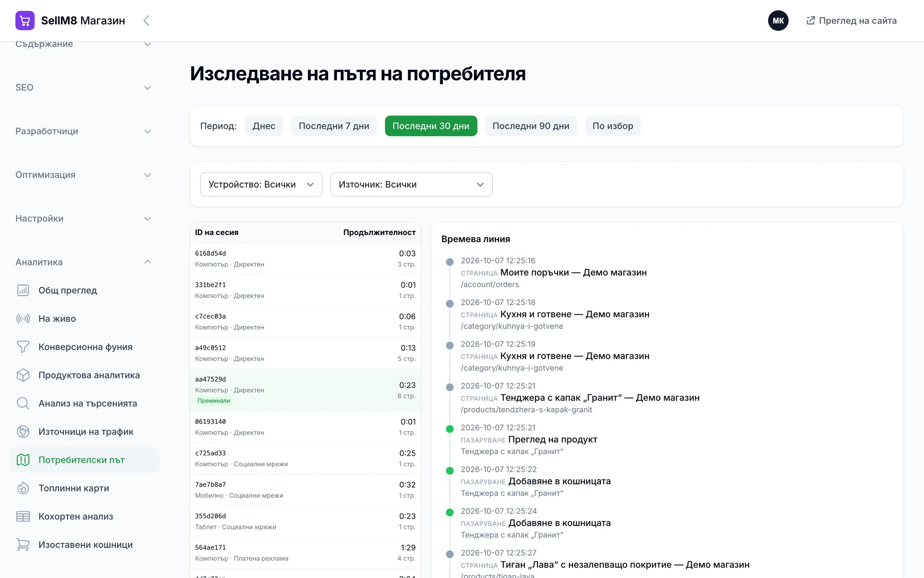This screenshot has height=578, width=924.
Task: Sort by ID на сесия column header
Action: coord(217,232)
